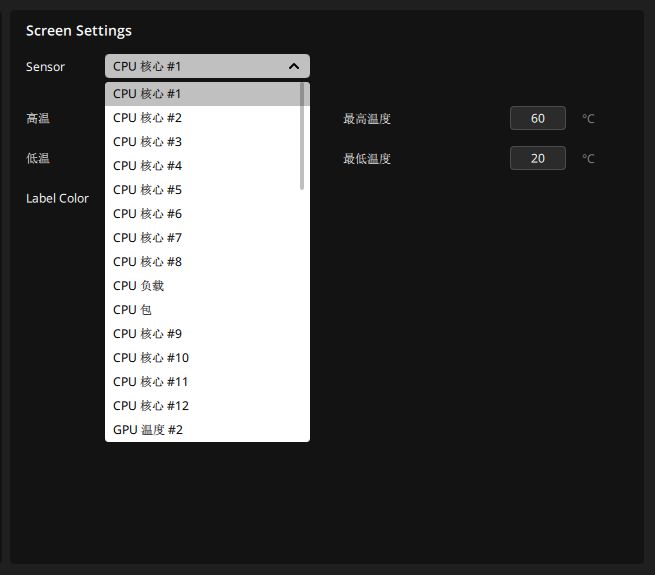Collapse the Sensor dropdown via chevron arrow
Image resolution: width=655 pixels, height=575 pixels.
click(294, 66)
